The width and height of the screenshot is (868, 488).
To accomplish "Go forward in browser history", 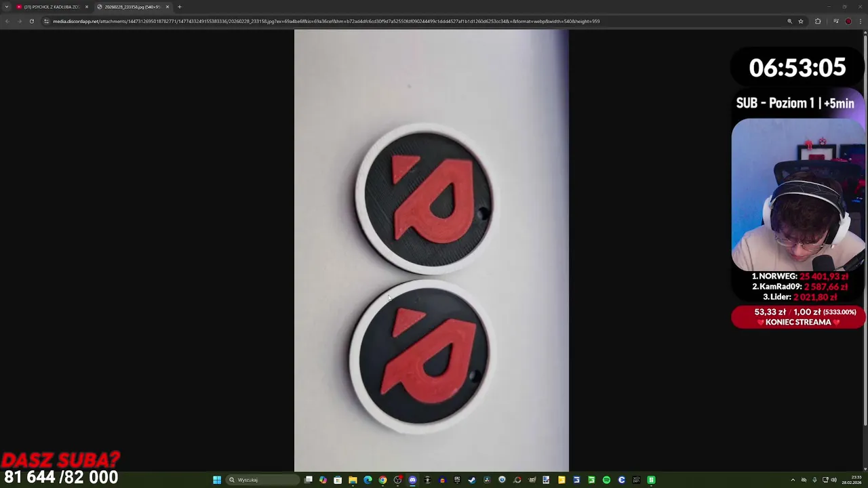I will point(19,21).
